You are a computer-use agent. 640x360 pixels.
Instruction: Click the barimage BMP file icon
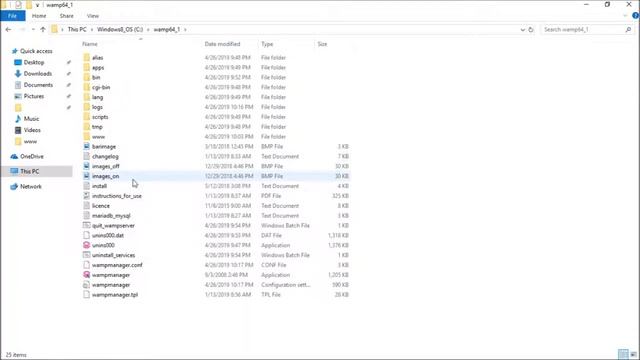tap(87, 146)
